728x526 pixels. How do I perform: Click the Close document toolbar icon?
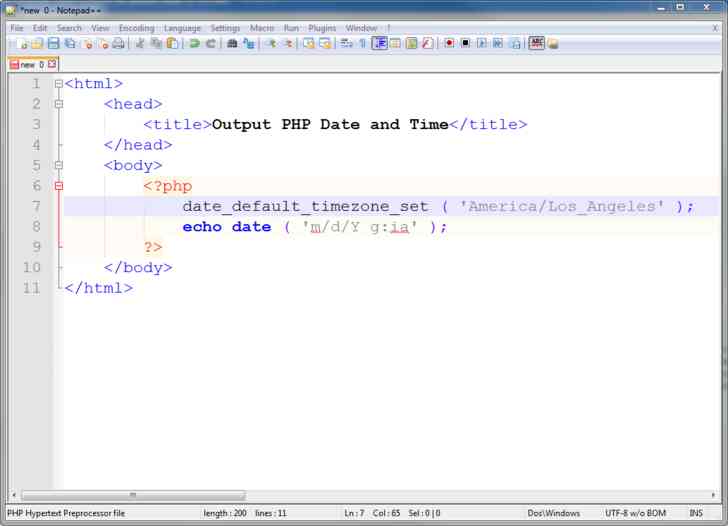click(x=87, y=44)
